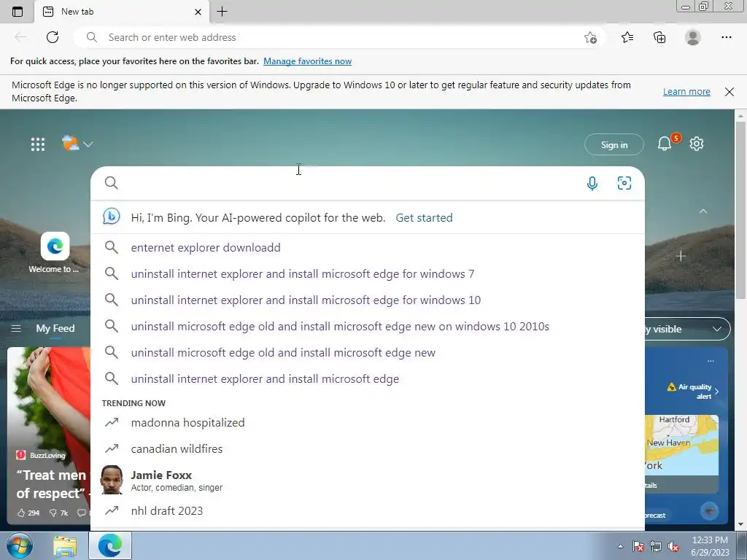Add this page to favorites star icon

(590, 38)
